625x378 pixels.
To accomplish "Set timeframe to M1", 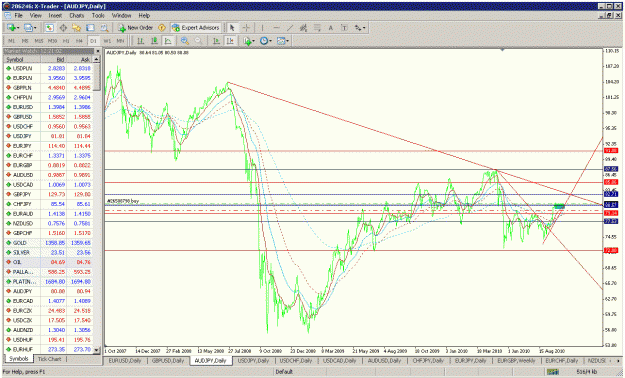I will click(x=11, y=41).
